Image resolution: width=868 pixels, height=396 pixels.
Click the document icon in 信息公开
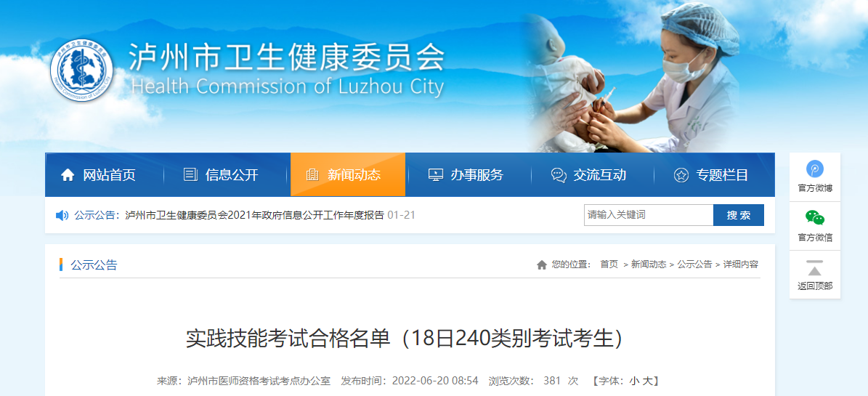(190, 175)
